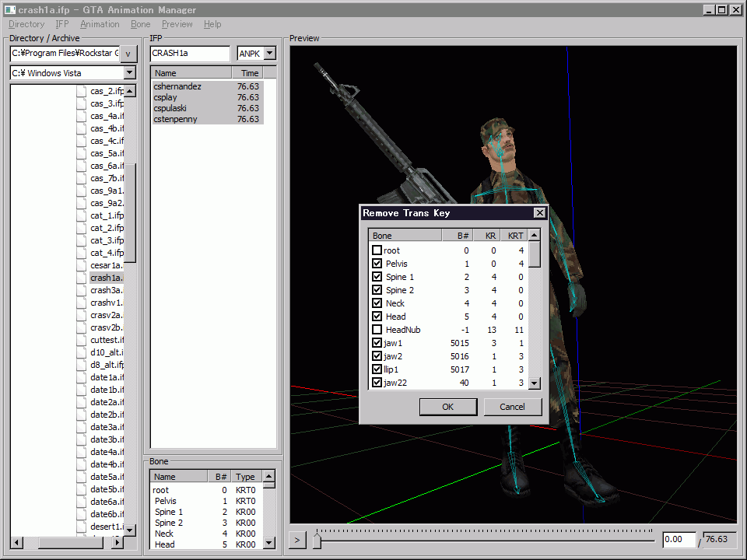The image size is (747, 560).
Task: Close the Remove Trans Key dialog
Action: [x=539, y=213]
